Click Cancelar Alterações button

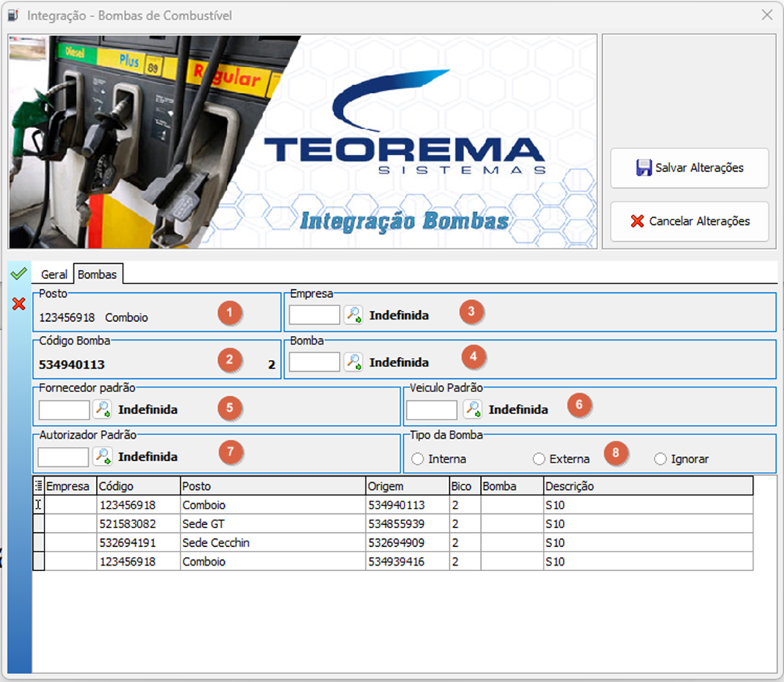690,221
